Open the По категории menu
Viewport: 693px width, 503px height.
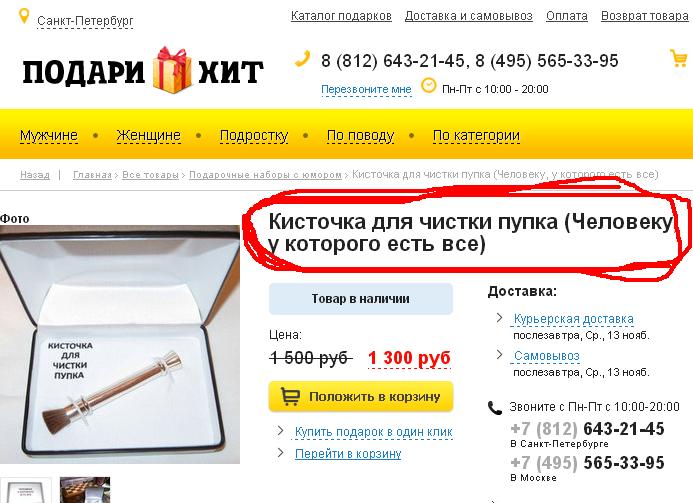[476, 135]
